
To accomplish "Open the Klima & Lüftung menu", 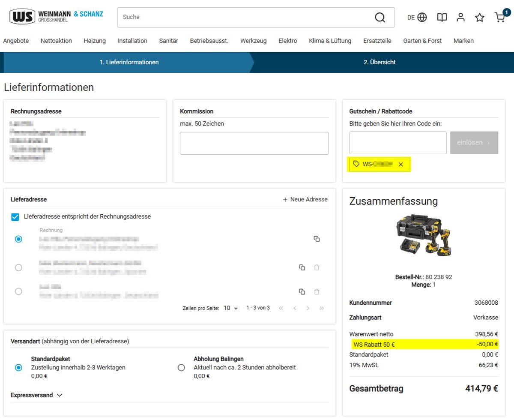I will 330,41.
